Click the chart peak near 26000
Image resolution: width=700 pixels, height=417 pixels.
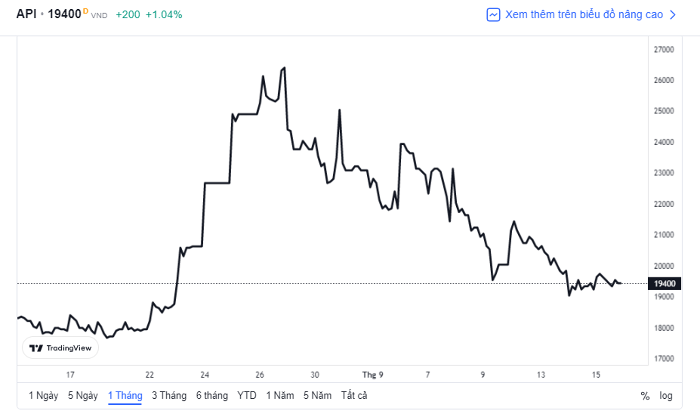[284, 68]
